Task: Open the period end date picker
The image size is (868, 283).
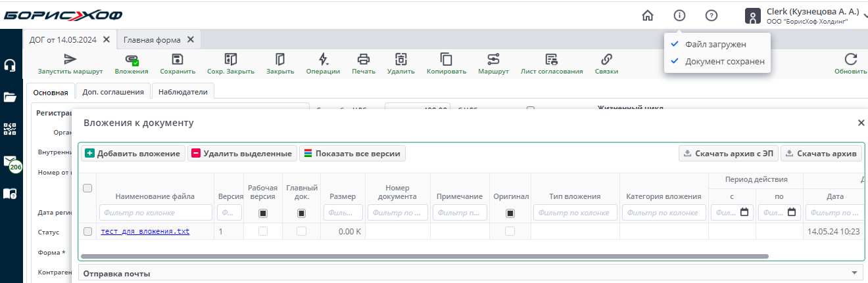Action: (792, 212)
